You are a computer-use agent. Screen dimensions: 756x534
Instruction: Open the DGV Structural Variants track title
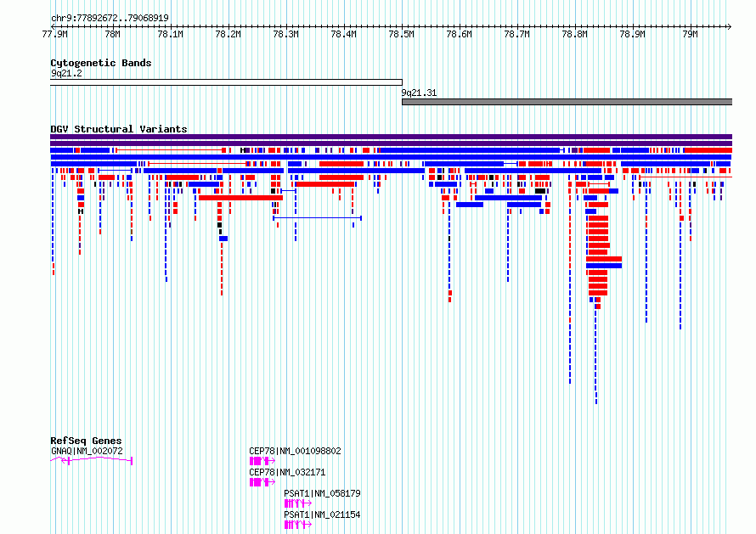pos(119,129)
